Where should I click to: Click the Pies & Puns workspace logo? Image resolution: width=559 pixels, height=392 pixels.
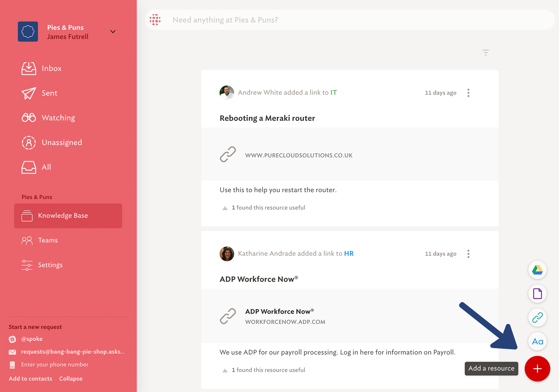[28, 32]
